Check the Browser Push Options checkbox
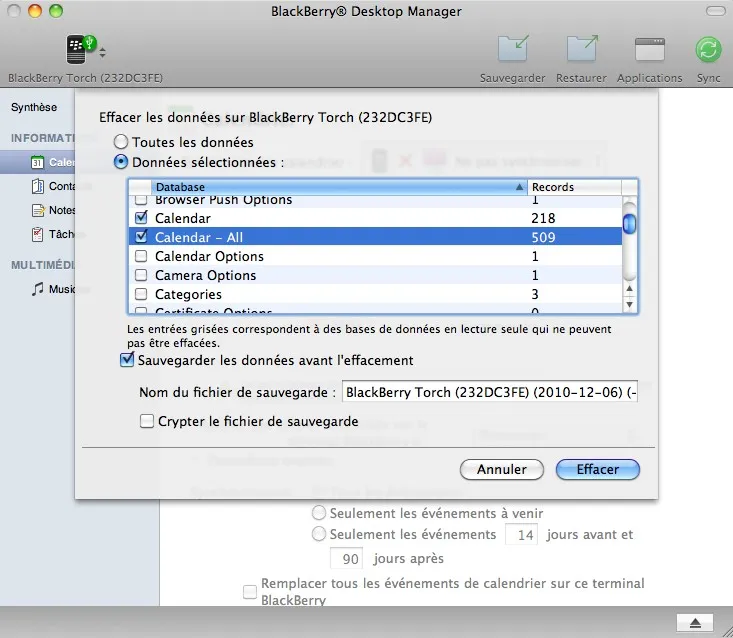 coord(141,201)
